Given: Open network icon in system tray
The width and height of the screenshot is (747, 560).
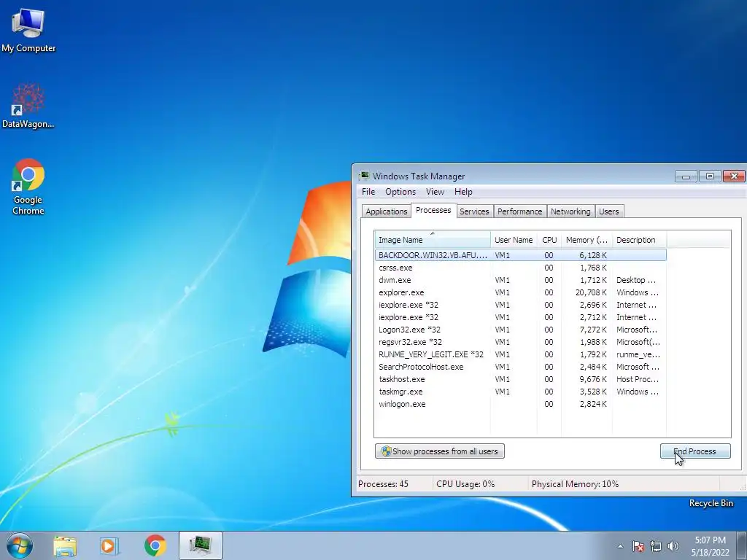Looking at the screenshot, I should click(656, 546).
